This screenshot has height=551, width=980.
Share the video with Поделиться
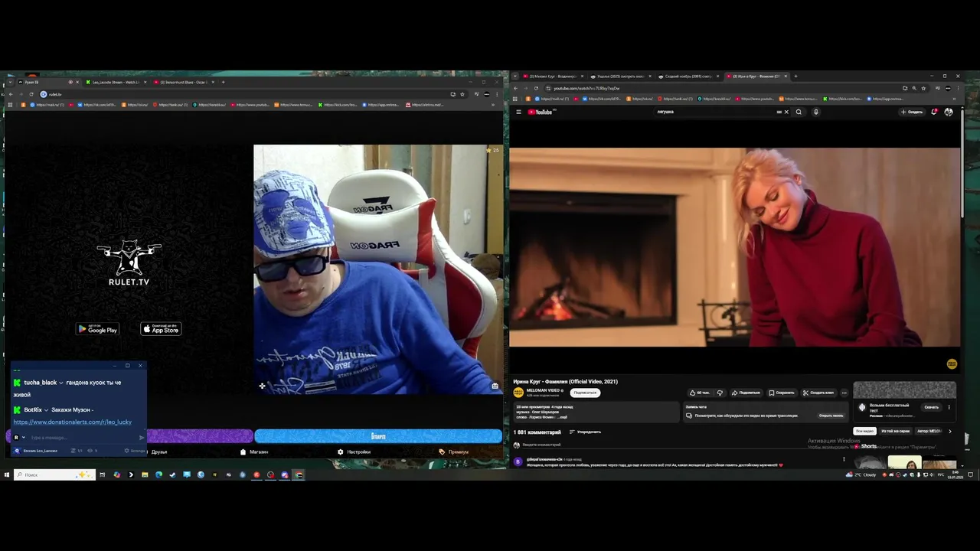coord(746,393)
